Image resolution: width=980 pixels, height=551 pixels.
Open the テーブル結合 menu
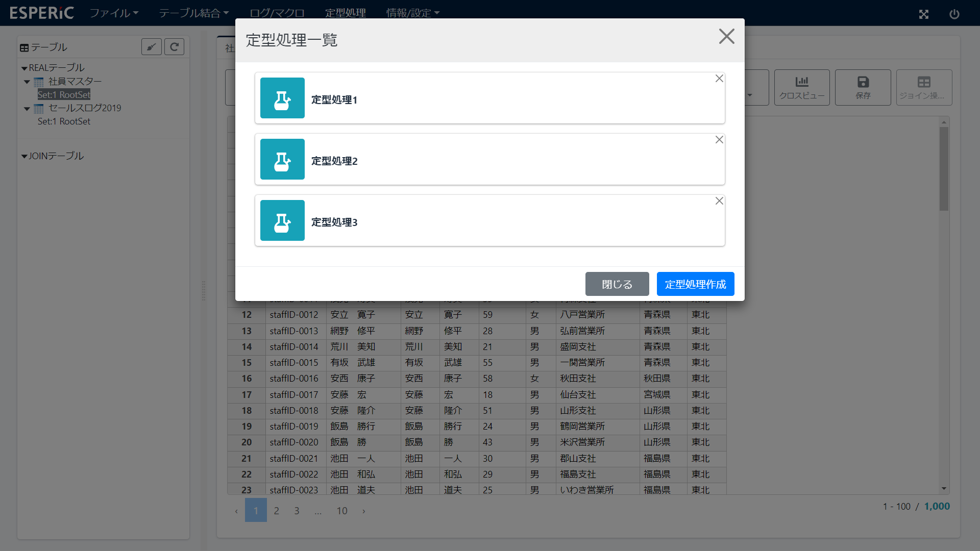(193, 13)
